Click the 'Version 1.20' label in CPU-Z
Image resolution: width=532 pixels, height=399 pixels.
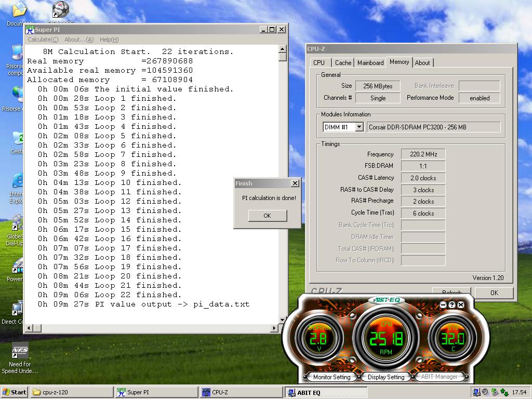pos(488,278)
